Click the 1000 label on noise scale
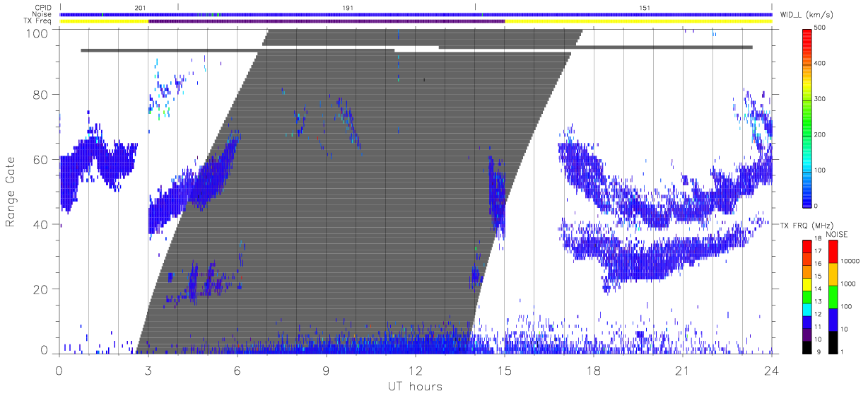The image size is (868, 401). point(847,284)
